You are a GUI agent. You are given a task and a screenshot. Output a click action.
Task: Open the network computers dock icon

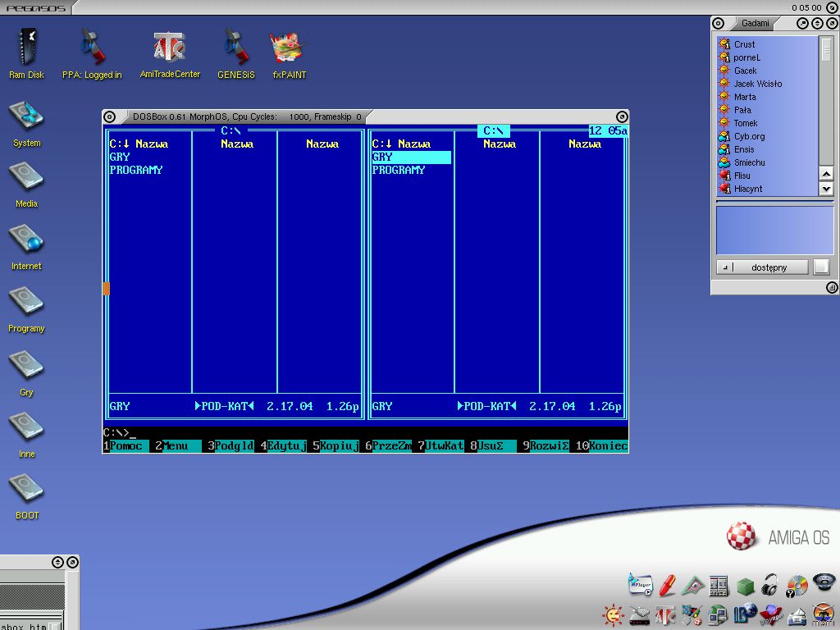coord(717,615)
